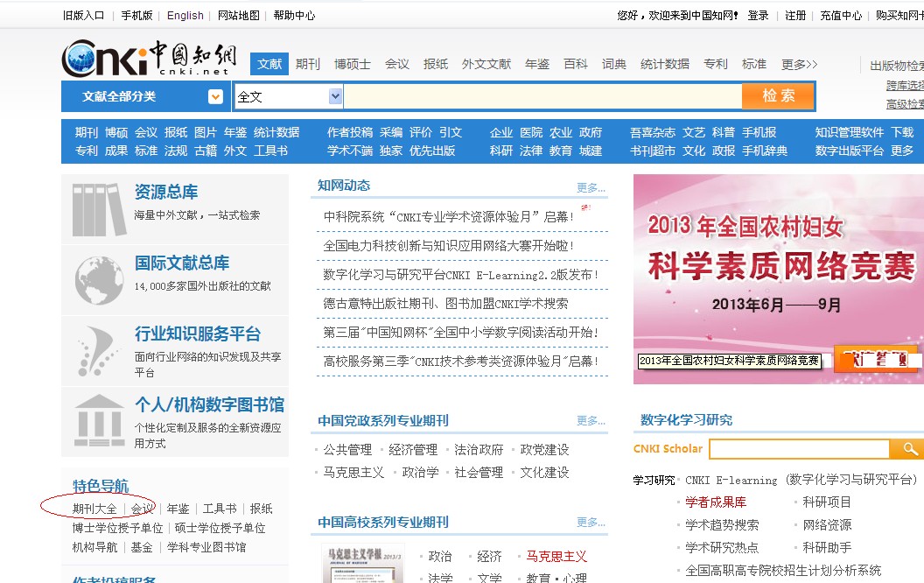Screen dimensions: 924x583
Task: Switch site language to English
Action: [185, 15]
